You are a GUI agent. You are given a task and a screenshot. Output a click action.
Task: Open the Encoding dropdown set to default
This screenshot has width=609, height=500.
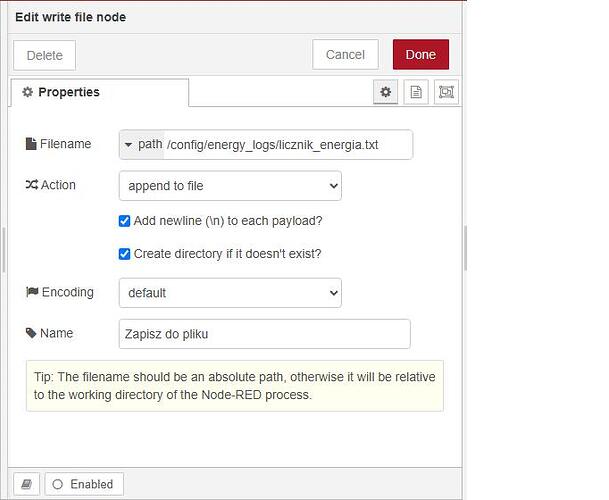point(230,293)
